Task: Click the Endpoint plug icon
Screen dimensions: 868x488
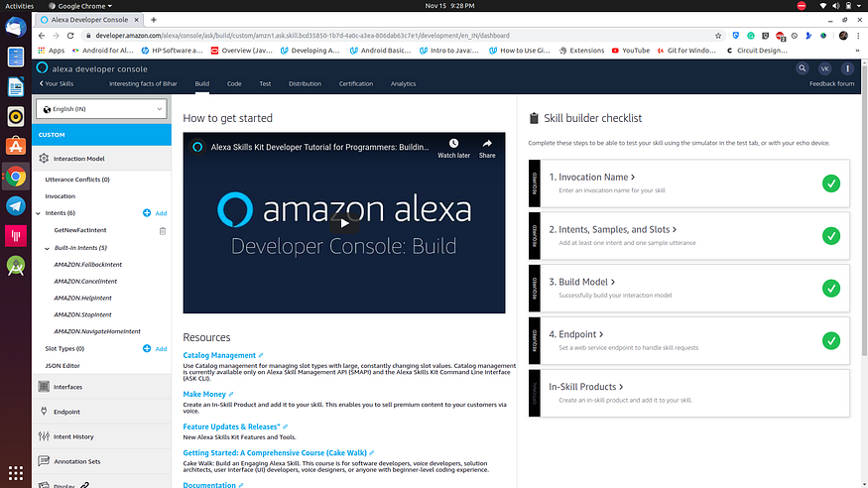Action: pos(44,411)
